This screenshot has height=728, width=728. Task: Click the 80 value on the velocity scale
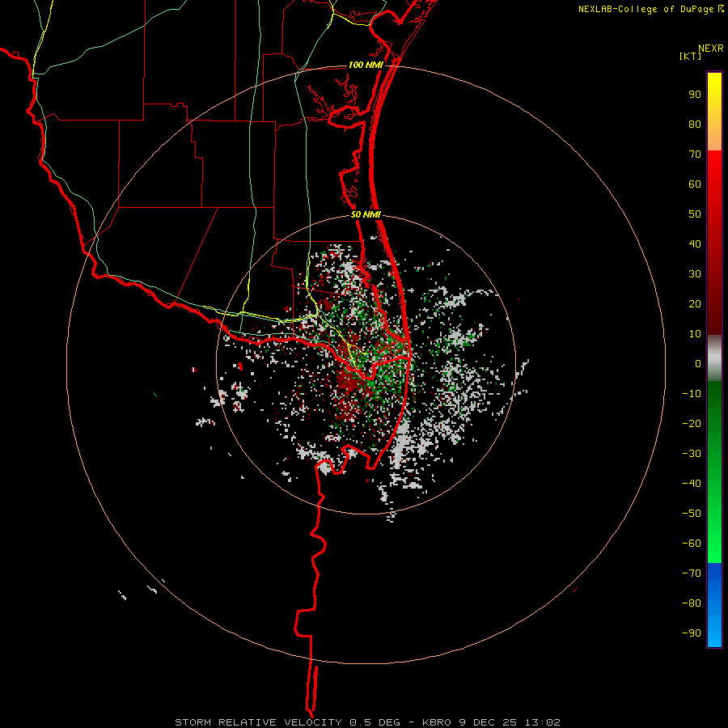[695, 125]
